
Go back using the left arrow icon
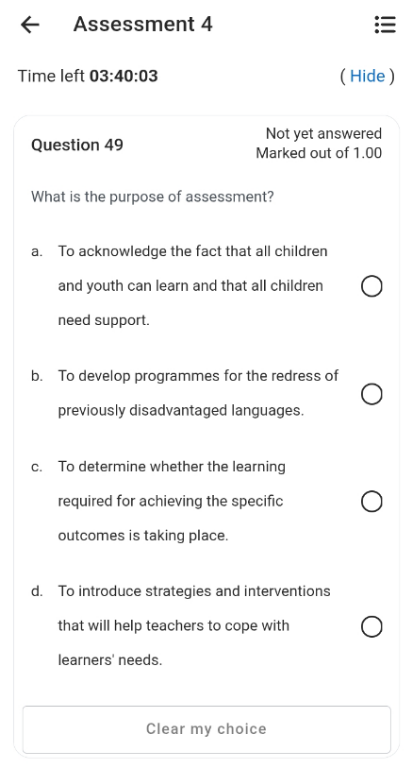[30, 24]
